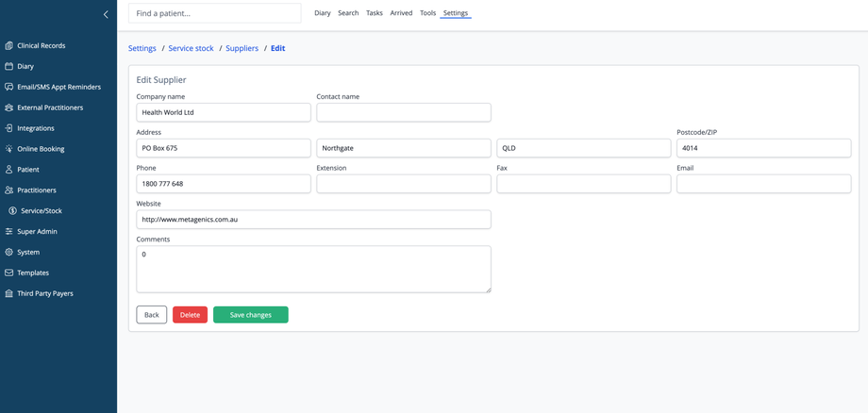868x413 pixels.
Task: Click the Find a patient search field
Action: coord(214,13)
